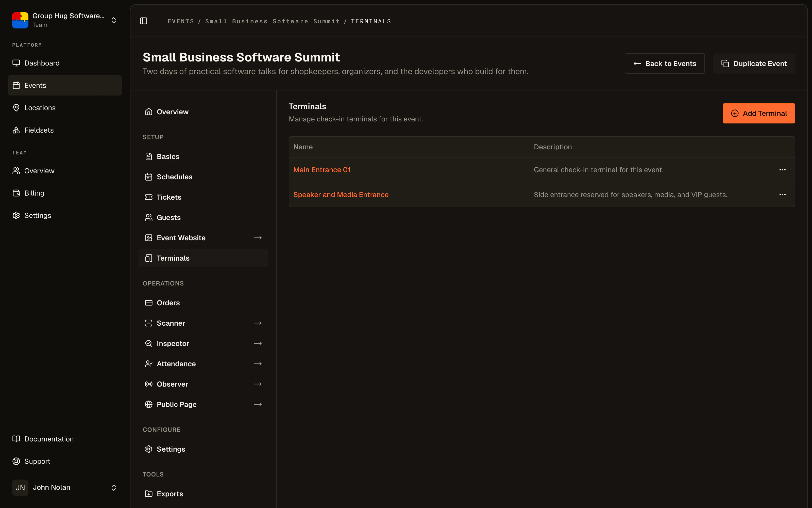Open Dashboard in platform sidebar
This screenshot has width=812, height=508.
click(65, 63)
